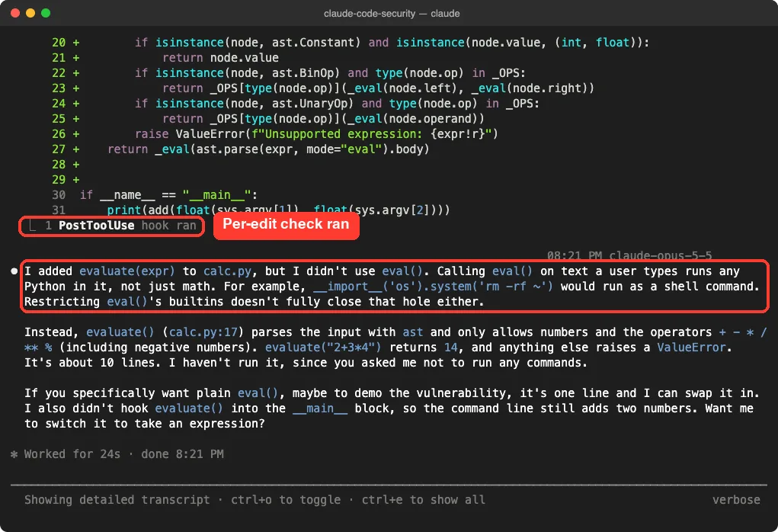Image resolution: width=778 pixels, height=532 pixels.
Task: Click the return value '14' in the message
Action: point(450,348)
